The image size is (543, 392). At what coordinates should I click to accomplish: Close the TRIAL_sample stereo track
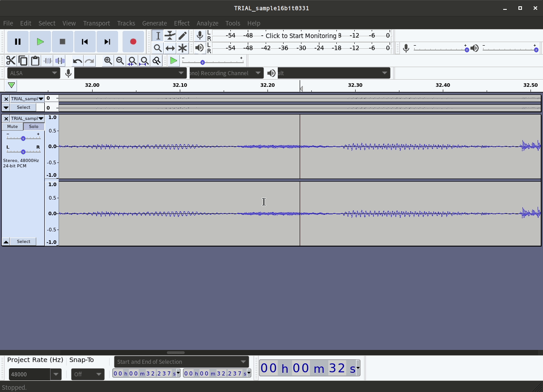pyautogui.click(x=6, y=118)
